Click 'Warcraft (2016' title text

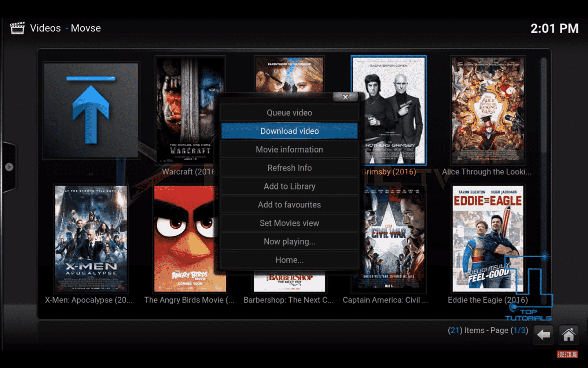pyautogui.click(x=188, y=172)
